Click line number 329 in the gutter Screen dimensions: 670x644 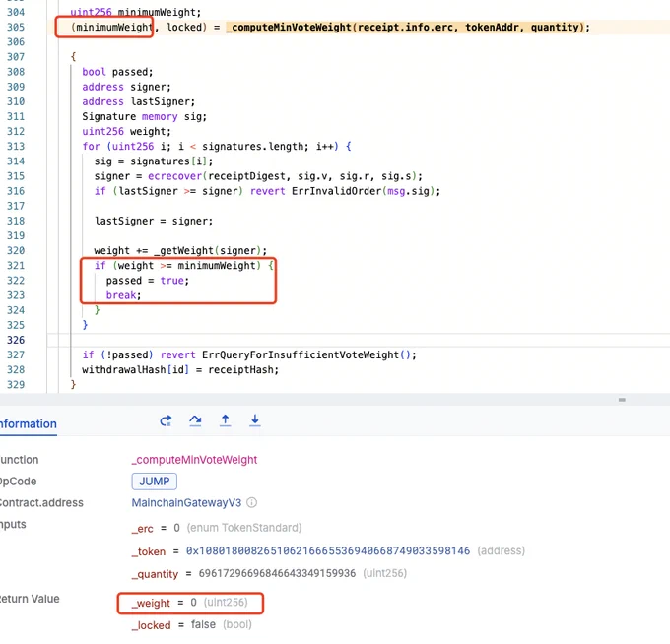click(x=16, y=384)
